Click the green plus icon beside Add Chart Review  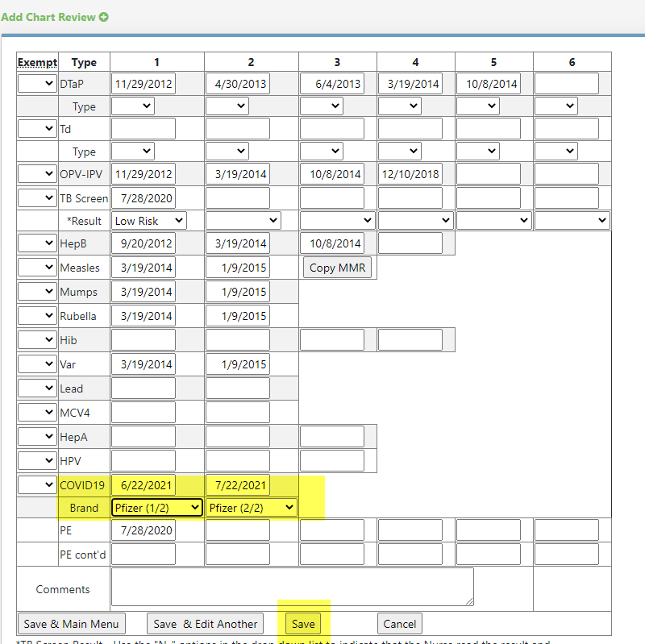(x=104, y=17)
